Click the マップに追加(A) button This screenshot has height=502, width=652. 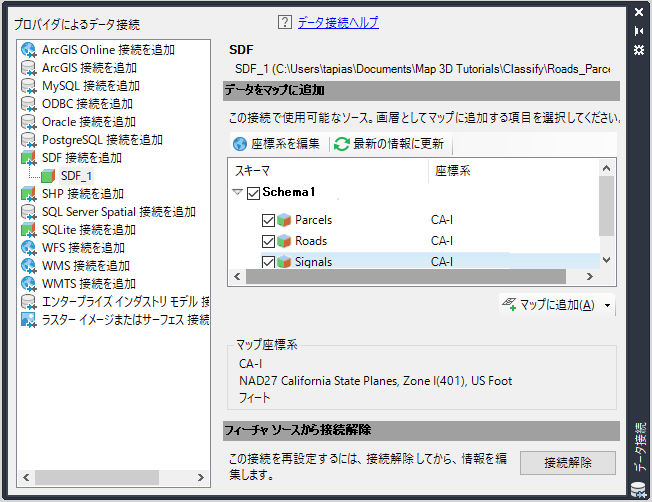coord(549,305)
